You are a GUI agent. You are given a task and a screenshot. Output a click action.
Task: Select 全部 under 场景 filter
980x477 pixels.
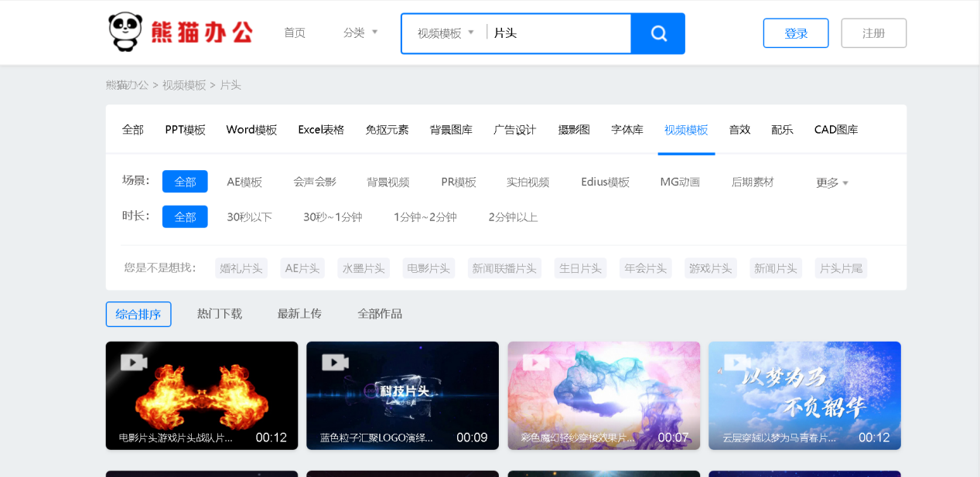pos(185,181)
